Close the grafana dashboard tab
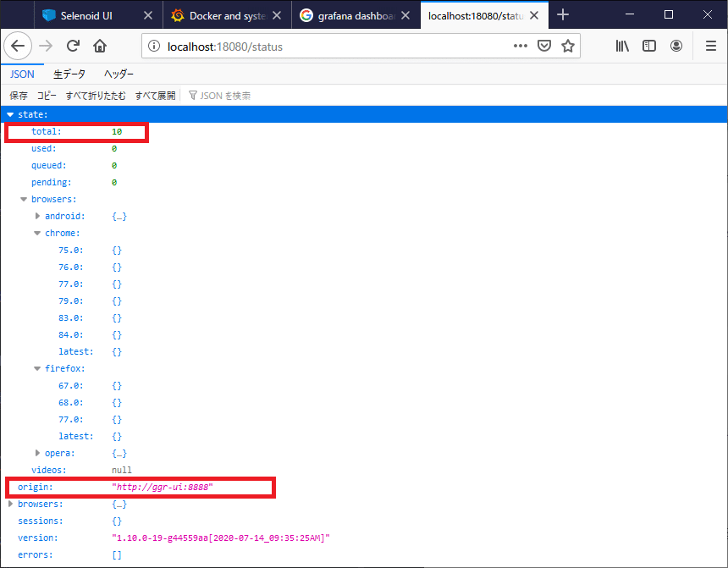The width and height of the screenshot is (728, 568). click(405, 15)
